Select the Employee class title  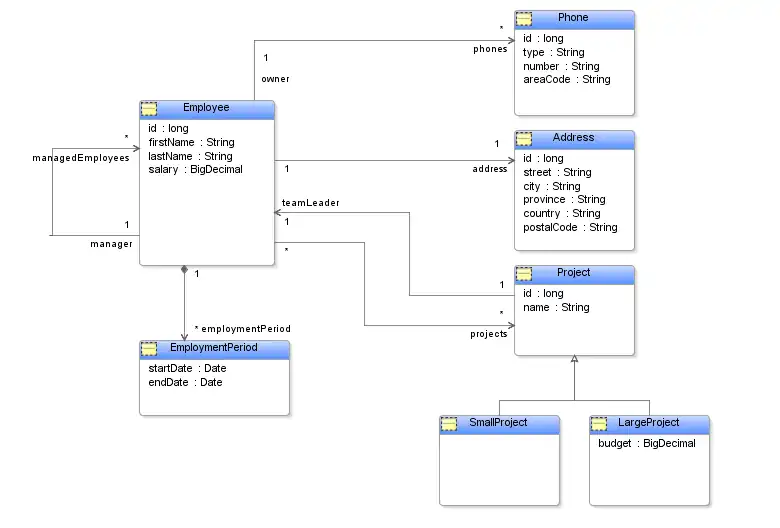(206, 108)
